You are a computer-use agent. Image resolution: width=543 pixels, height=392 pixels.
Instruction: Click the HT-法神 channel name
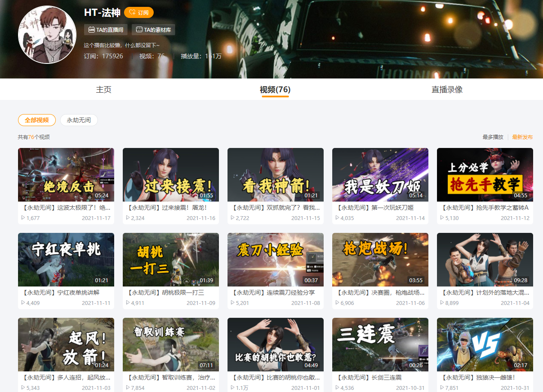[102, 12]
